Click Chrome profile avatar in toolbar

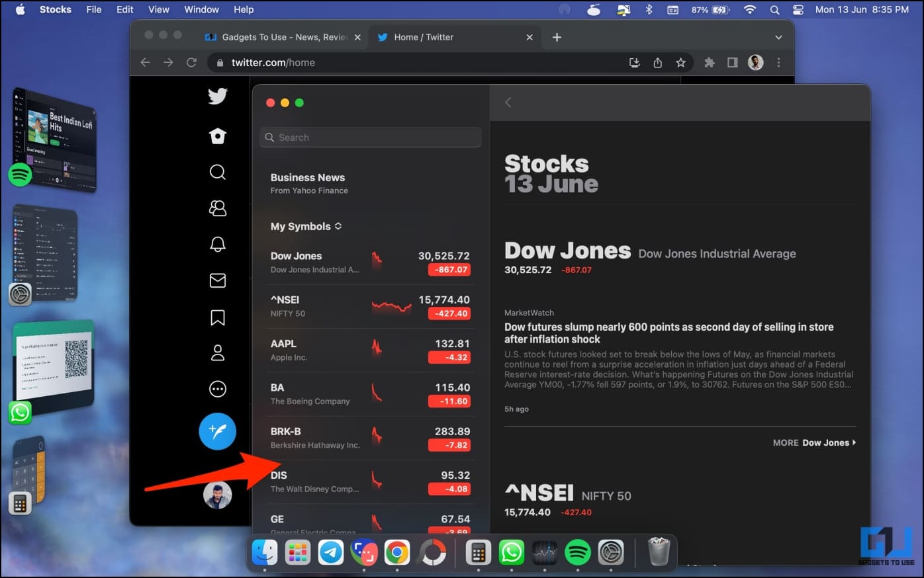tap(755, 62)
